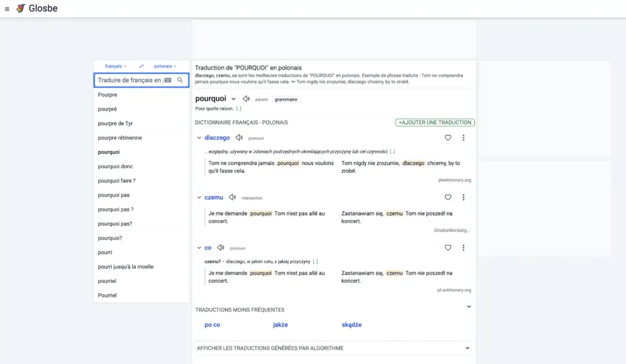Play audio pronunciation for pourquoi
Viewport: 626px width, 364px height.
[x=246, y=99]
